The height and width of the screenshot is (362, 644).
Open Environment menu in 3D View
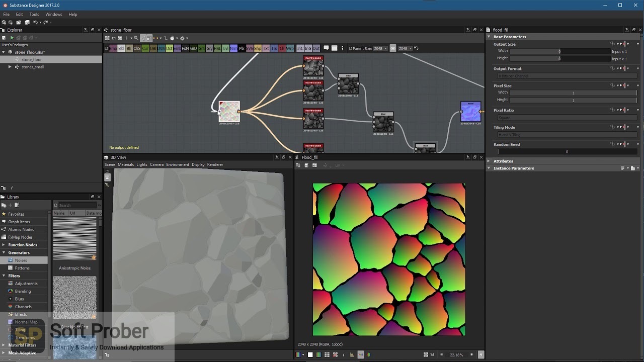point(178,164)
